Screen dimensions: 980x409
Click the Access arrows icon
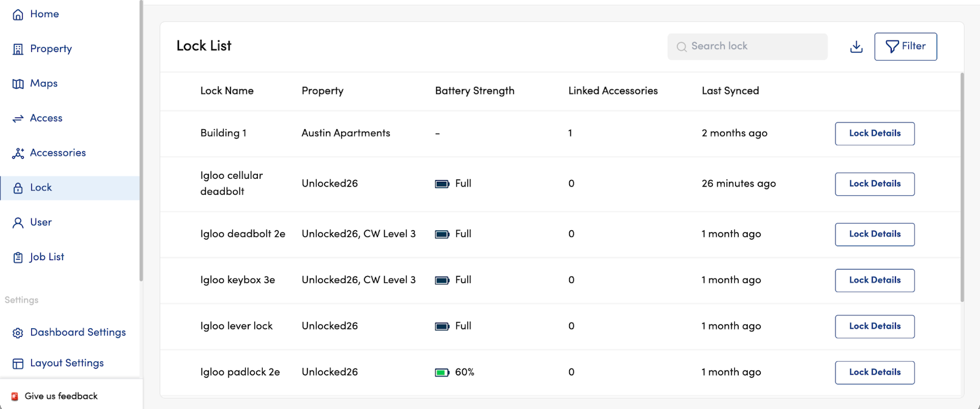click(x=18, y=119)
